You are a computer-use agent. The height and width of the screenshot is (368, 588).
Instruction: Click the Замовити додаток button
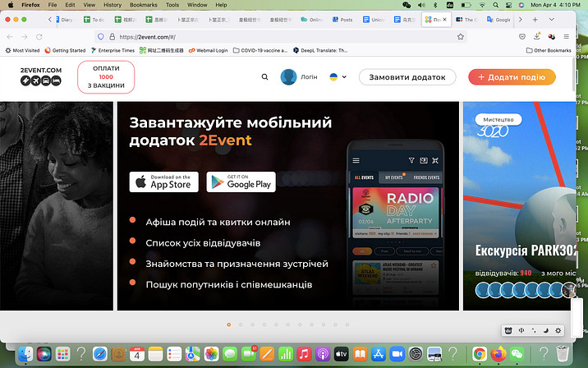[x=407, y=77]
